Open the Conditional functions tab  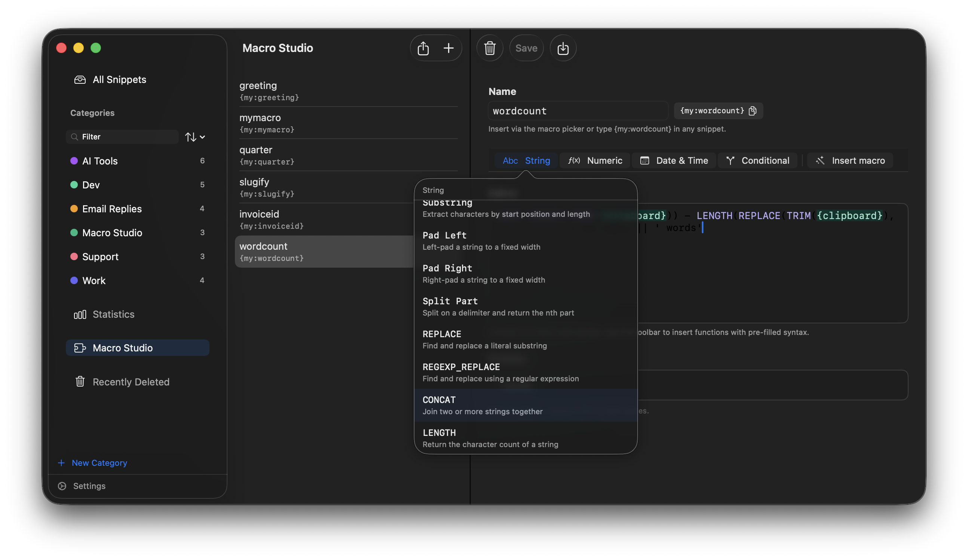[757, 160]
